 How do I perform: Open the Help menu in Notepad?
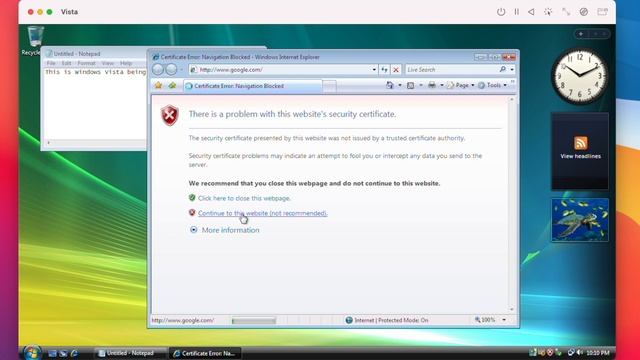[126, 63]
